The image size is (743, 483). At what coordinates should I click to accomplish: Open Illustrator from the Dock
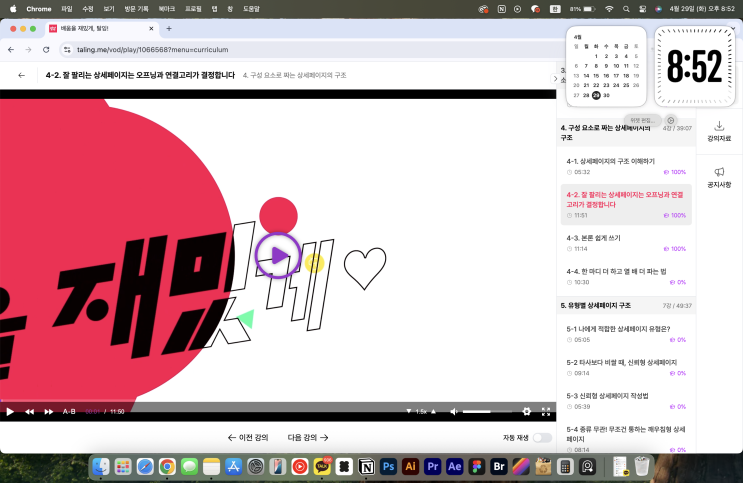(410, 467)
